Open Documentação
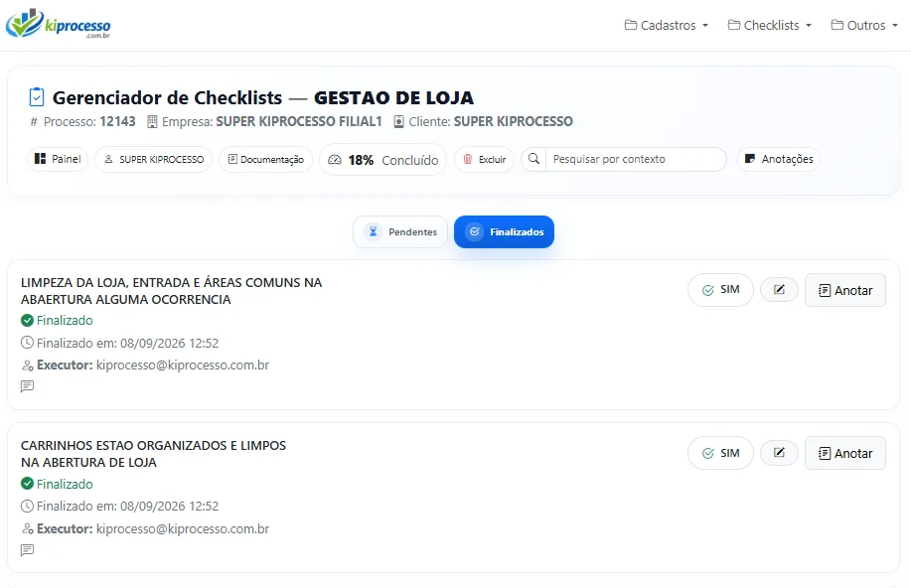The width and height of the screenshot is (911, 588). click(265, 159)
